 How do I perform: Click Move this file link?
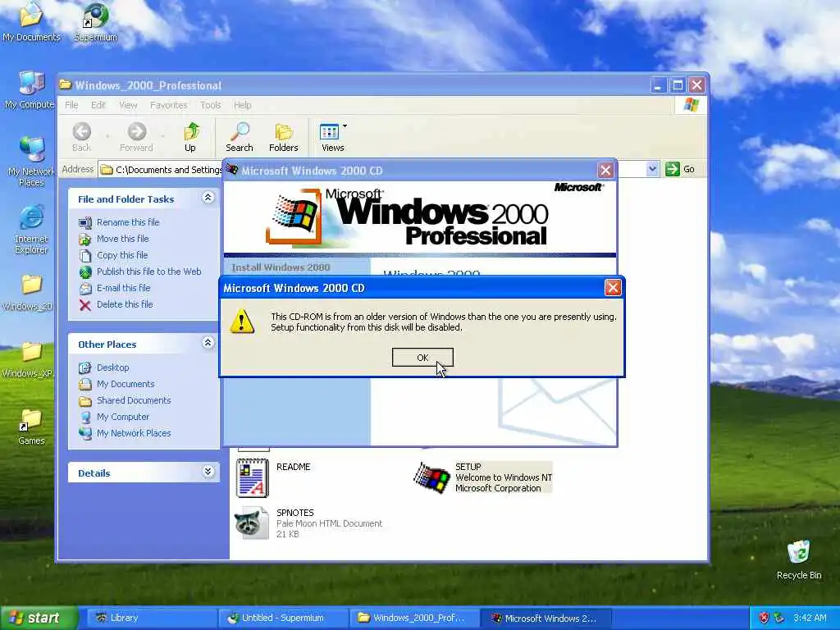click(x=123, y=239)
